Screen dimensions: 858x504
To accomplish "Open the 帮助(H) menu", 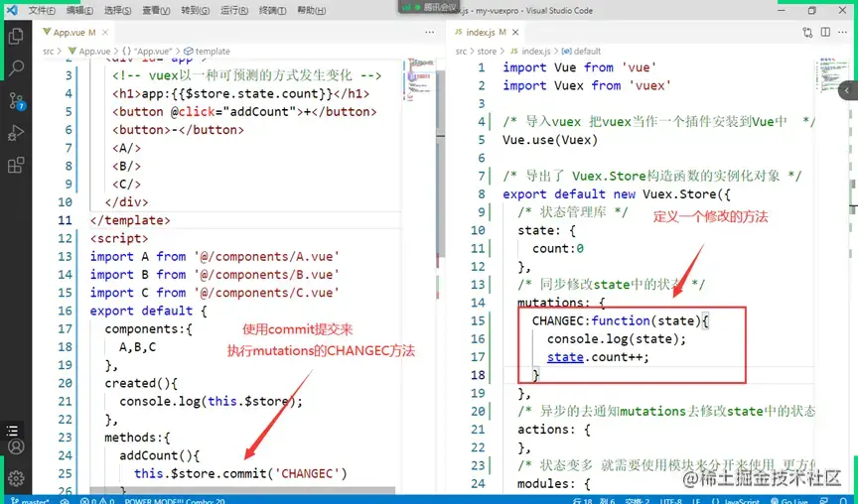I will coord(312,10).
